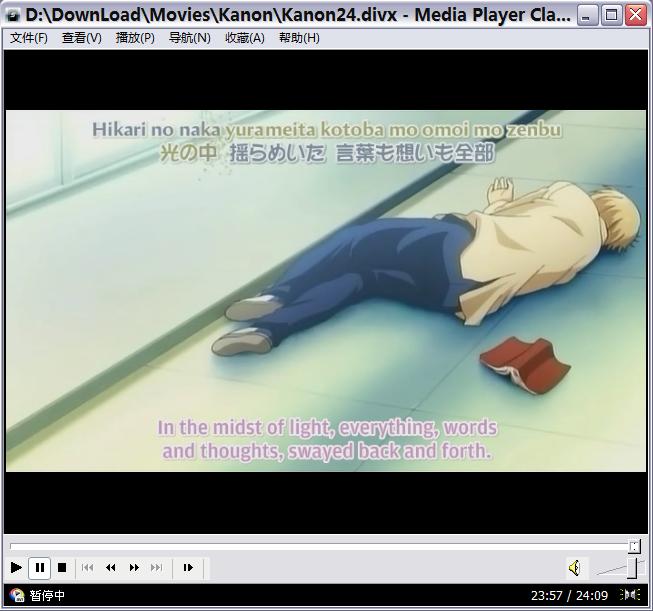Stop playback with the Stop button
Viewport: 653px width, 611px height.
point(62,567)
